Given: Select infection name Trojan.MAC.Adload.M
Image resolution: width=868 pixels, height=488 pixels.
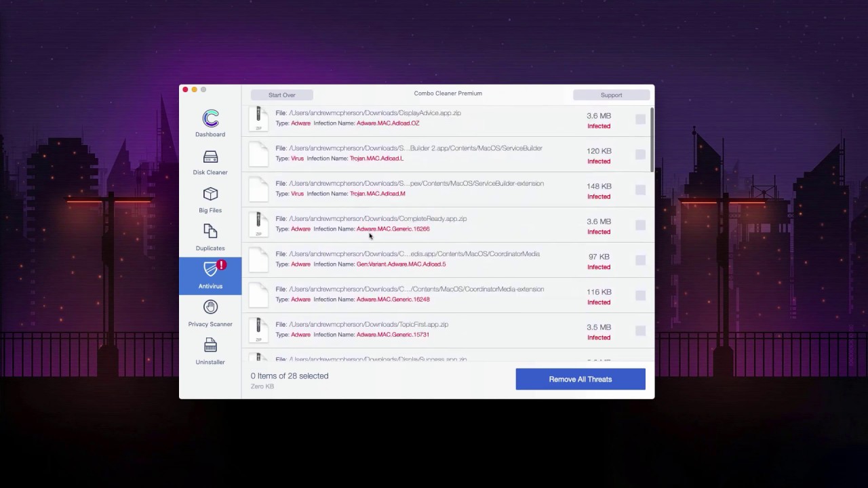Looking at the screenshot, I should [x=378, y=194].
